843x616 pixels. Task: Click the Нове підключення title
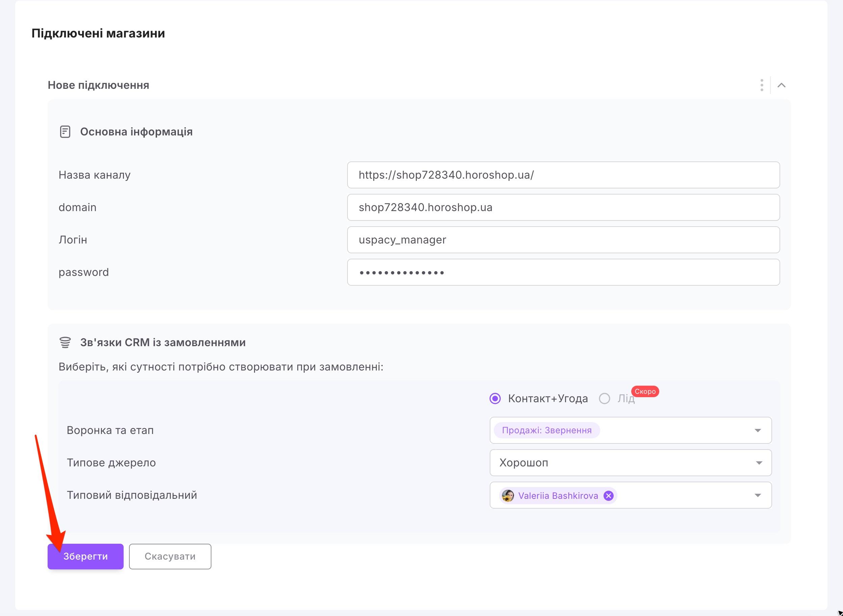[x=98, y=85]
